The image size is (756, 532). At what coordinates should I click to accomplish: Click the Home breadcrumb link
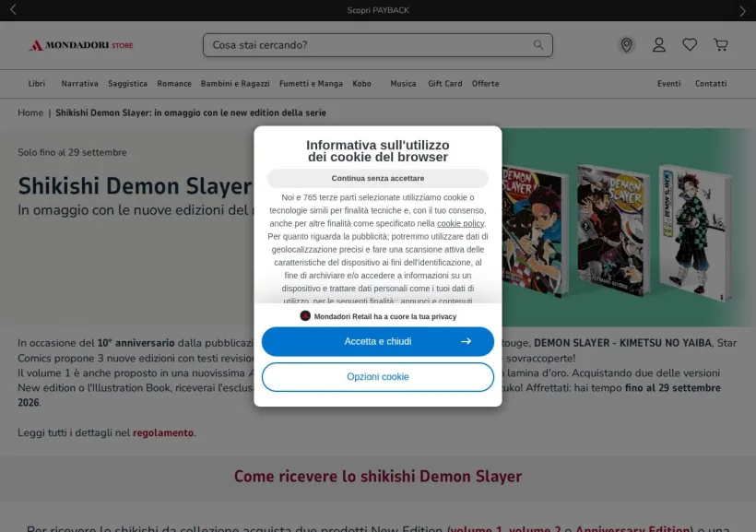(30, 112)
